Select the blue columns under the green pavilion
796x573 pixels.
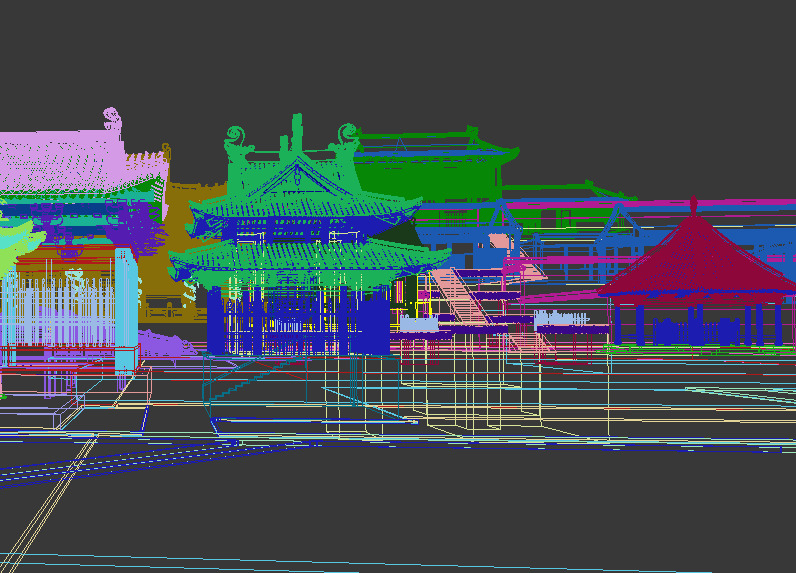298,321
